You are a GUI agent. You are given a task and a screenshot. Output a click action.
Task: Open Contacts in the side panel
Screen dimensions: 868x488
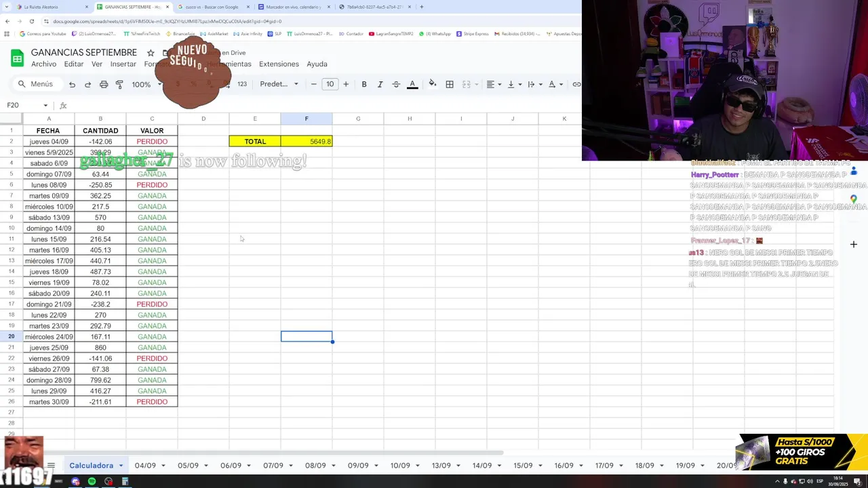point(854,171)
